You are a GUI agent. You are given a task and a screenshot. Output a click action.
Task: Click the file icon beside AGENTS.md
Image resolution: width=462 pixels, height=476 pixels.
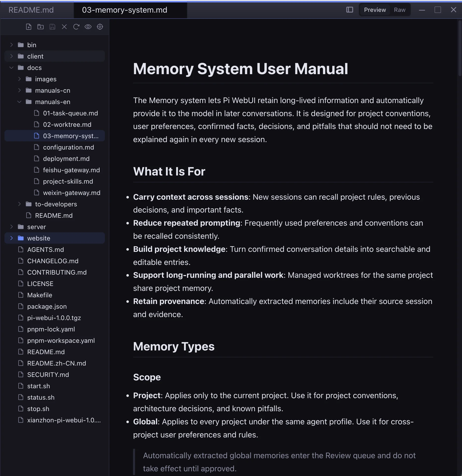coord(21,249)
